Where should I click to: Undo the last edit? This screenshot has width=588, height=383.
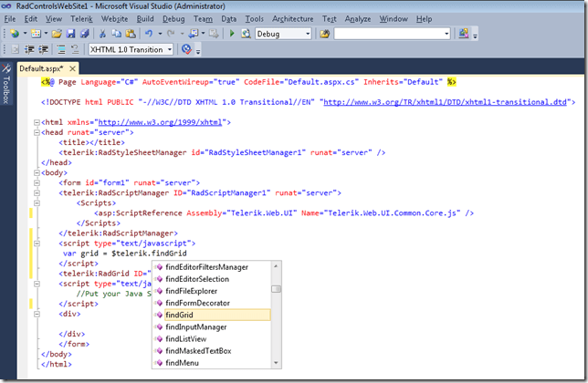click(x=149, y=34)
